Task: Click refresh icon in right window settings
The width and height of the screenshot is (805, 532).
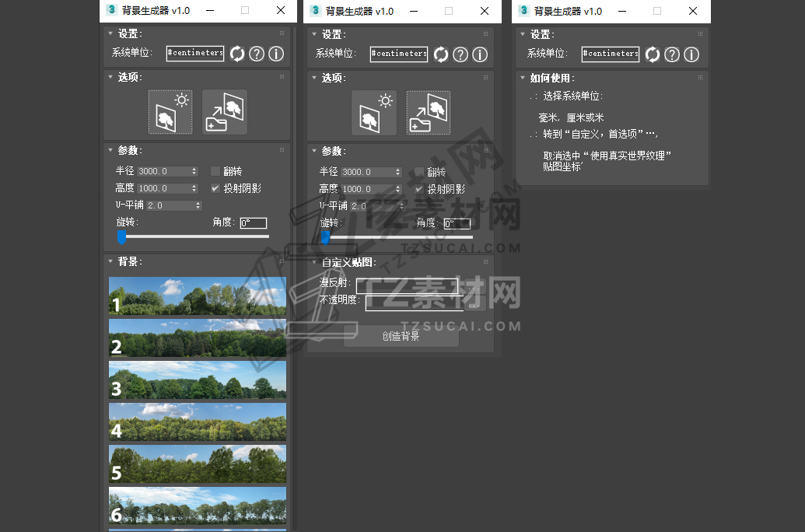Action: [x=653, y=54]
